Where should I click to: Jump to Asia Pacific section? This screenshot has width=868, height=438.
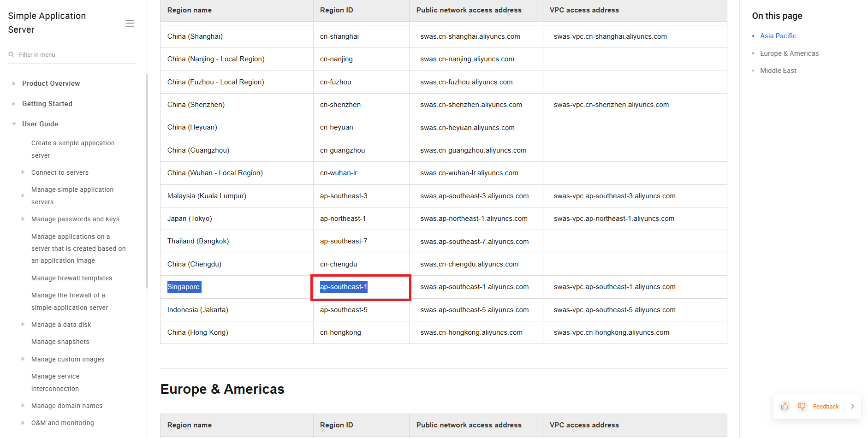coord(778,36)
